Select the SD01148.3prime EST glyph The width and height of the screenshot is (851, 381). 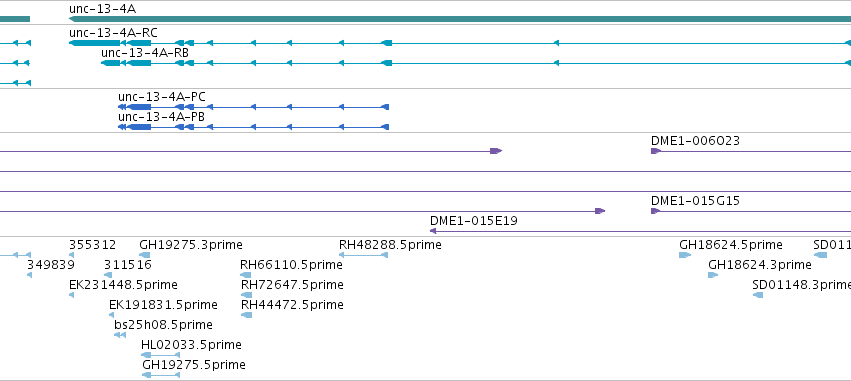758,295
